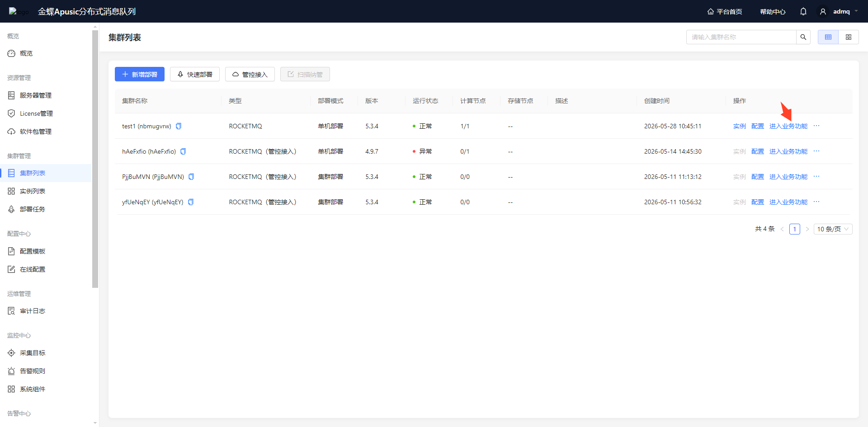Open 实例列表 in sidebar

pyautogui.click(x=33, y=191)
